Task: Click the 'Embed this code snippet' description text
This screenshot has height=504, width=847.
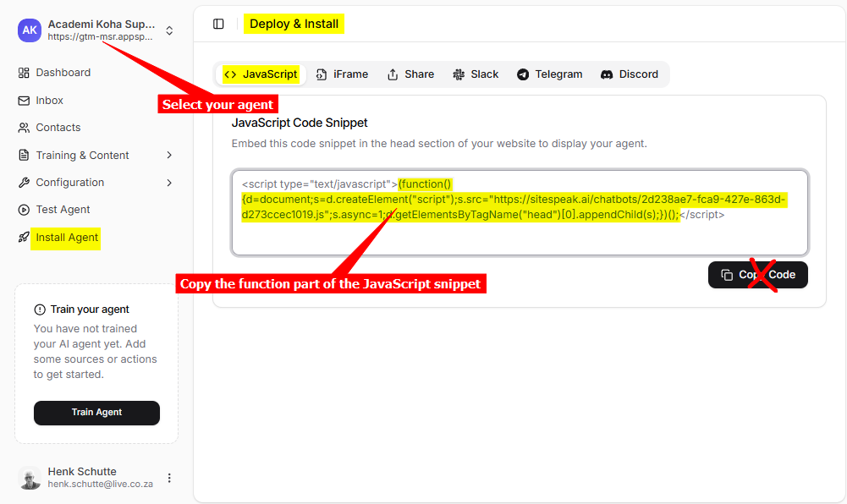Action: pos(439,144)
